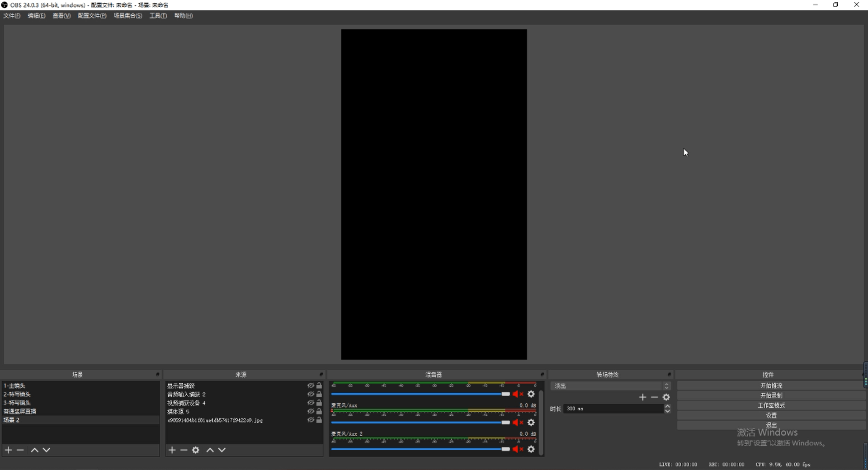
Task: Enable 工作室模式 studio mode
Action: coord(771,405)
